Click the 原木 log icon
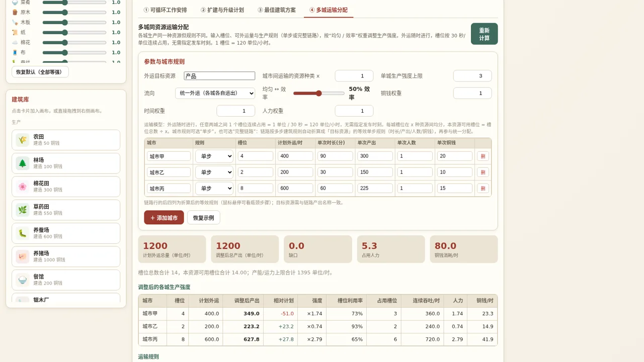644x362 pixels. click(15, 12)
